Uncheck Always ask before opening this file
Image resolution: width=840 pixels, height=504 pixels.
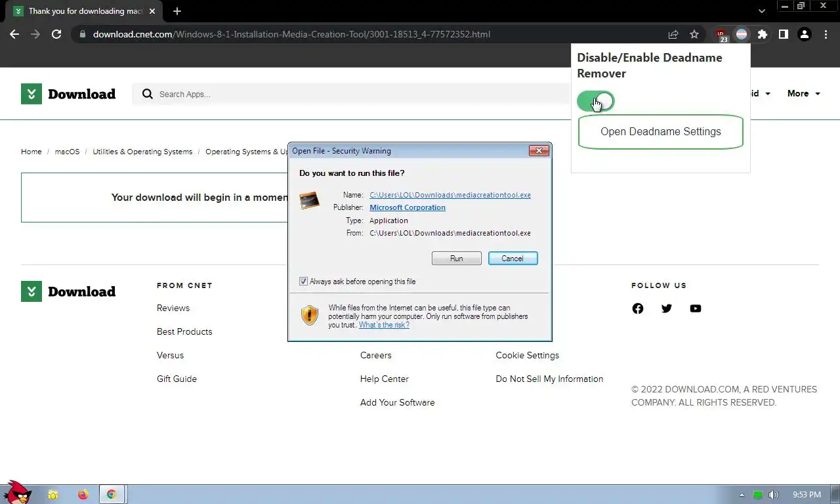(x=303, y=282)
